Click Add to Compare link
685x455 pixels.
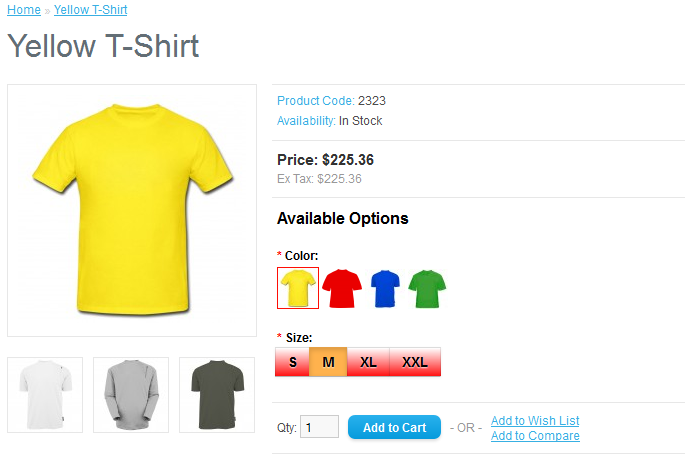535,436
